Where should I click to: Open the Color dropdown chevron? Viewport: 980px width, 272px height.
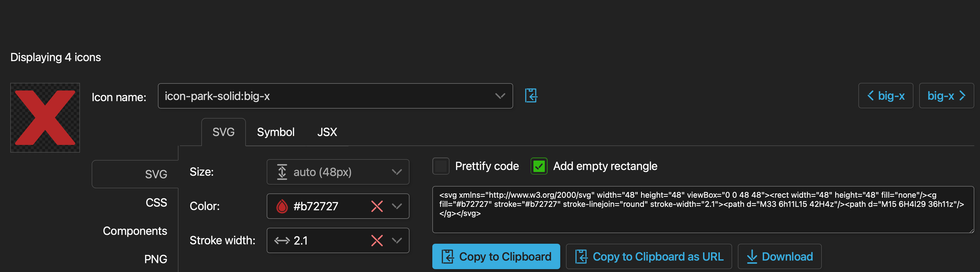[397, 206]
